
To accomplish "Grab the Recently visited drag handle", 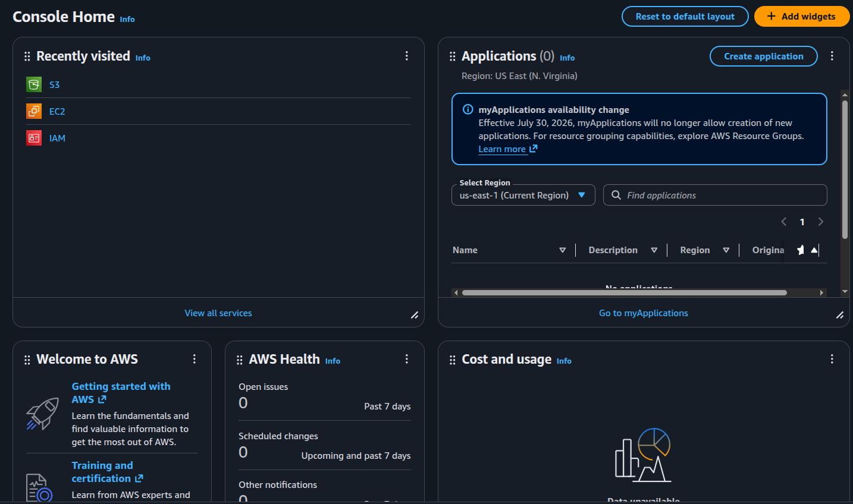I will click(x=27, y=56).
